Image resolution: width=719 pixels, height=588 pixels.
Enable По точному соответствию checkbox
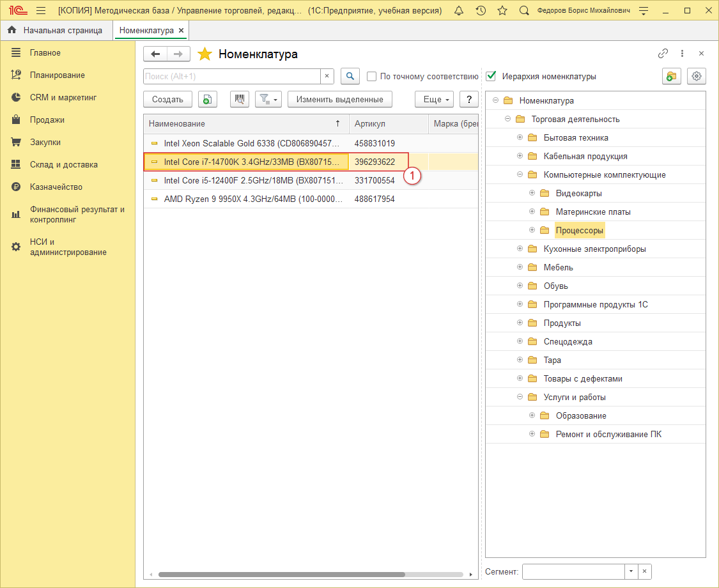(x=372, y=77)
